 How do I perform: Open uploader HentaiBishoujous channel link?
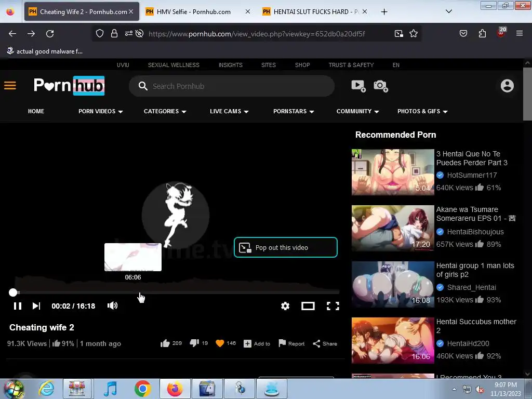[475, 232]
